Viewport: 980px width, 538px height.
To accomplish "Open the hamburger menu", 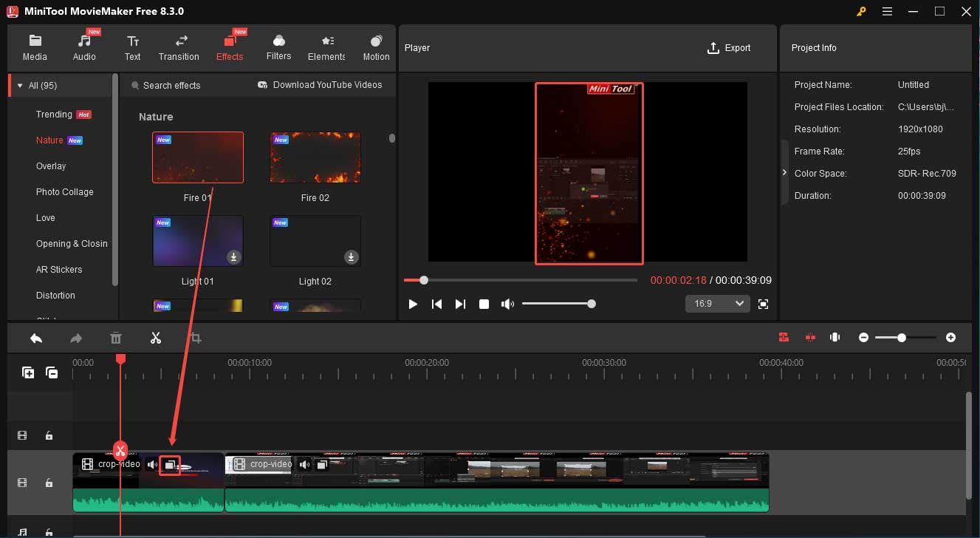I will (x=887, y=11).
